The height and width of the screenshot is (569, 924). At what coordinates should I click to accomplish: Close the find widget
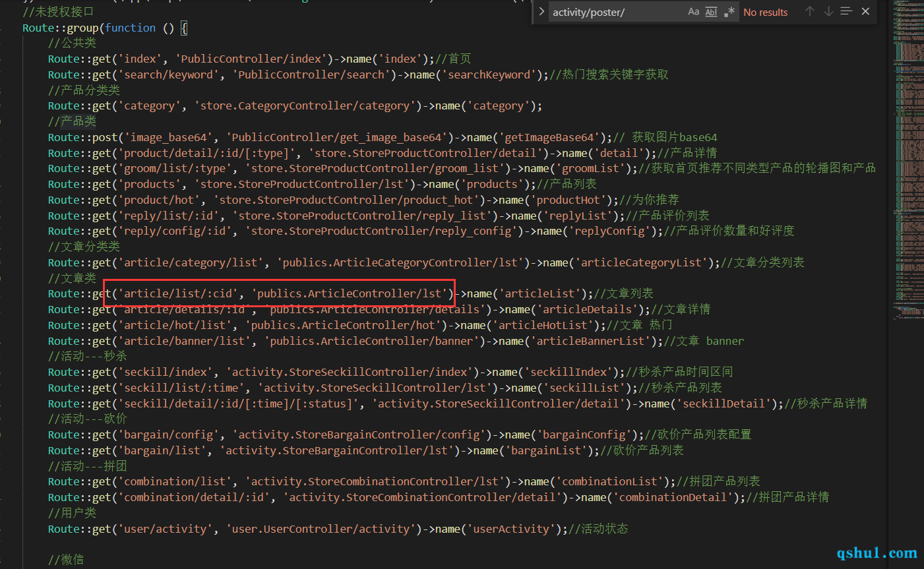point(865,12)
